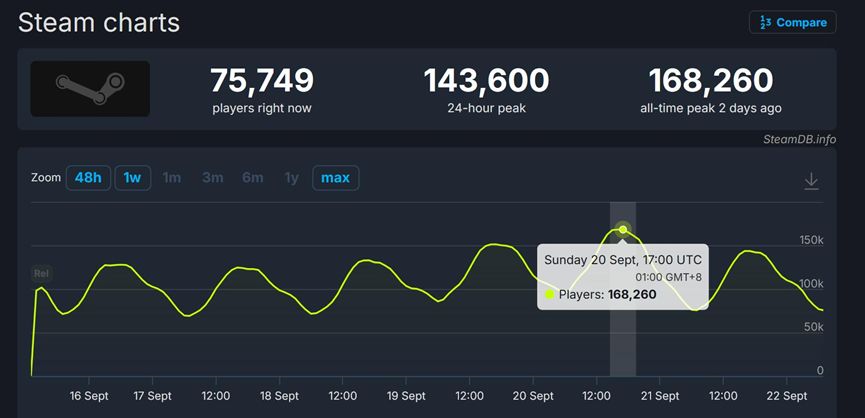Click the all-time peak 2 days ago label
This screenshot has height=418, width=865.
pos(711,108)
